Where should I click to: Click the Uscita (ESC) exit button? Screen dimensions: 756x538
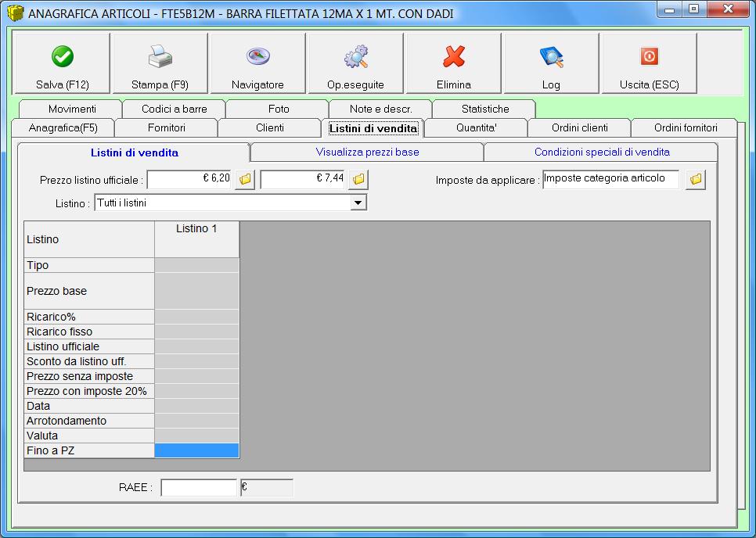pyautogui.click(x=649, y=63)
